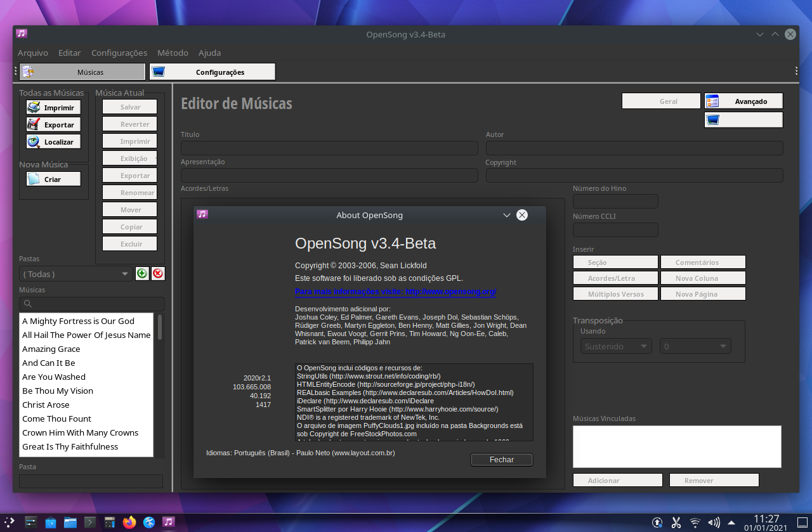Follow the opensong.org link in the About dialog

[x=395, y=291]
